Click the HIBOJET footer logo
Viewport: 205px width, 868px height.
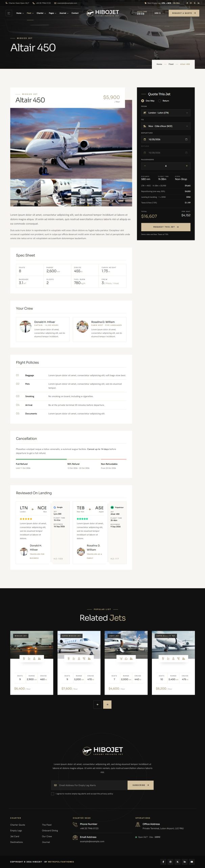102,751
